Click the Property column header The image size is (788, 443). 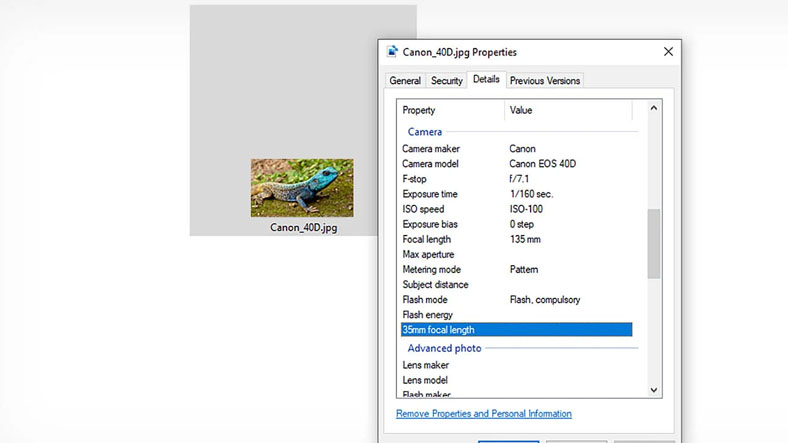(x=451, y=110)
